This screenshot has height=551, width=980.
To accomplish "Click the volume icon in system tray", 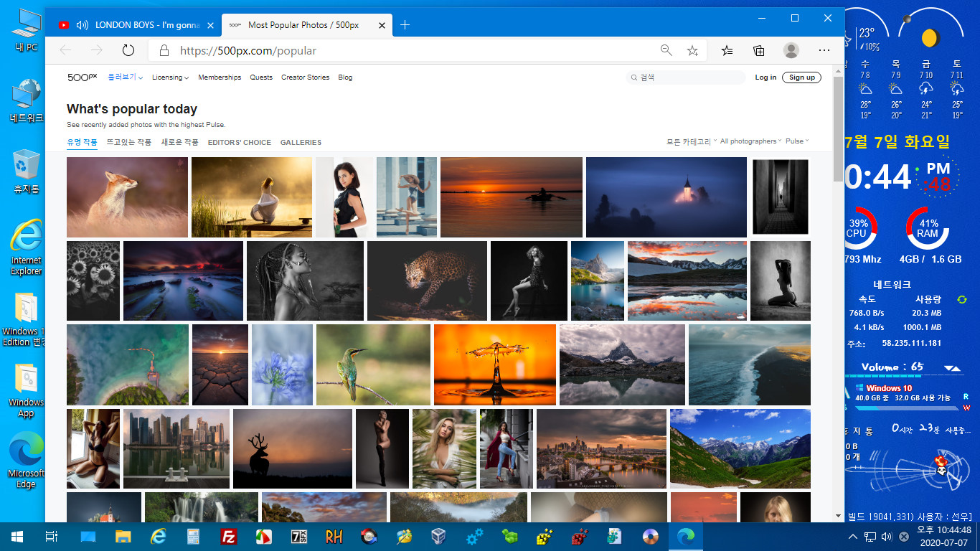I will tap(886, 537).
